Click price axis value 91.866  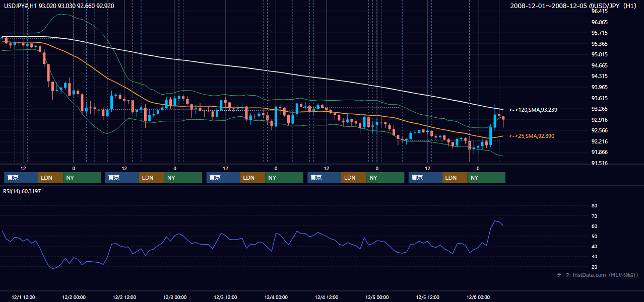(x=599, y=152)
